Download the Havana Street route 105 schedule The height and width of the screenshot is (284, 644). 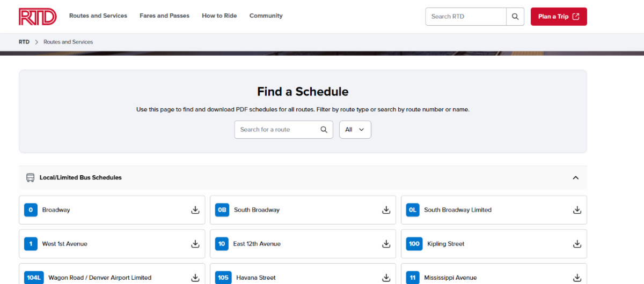click(x=386, y=278)
